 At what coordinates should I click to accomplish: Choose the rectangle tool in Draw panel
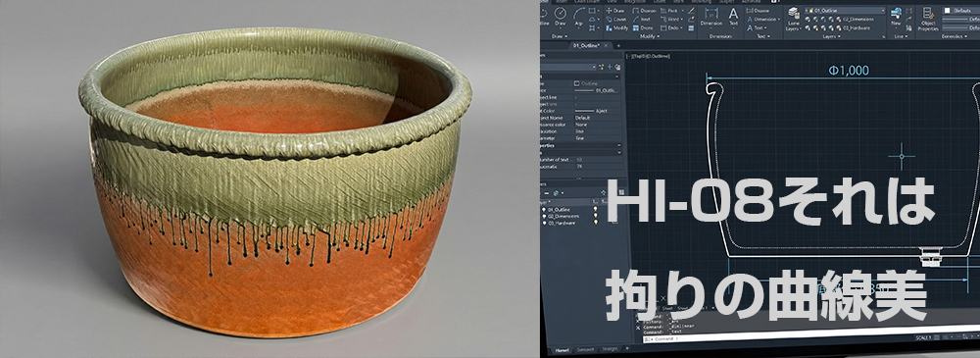tap(592, 11)
